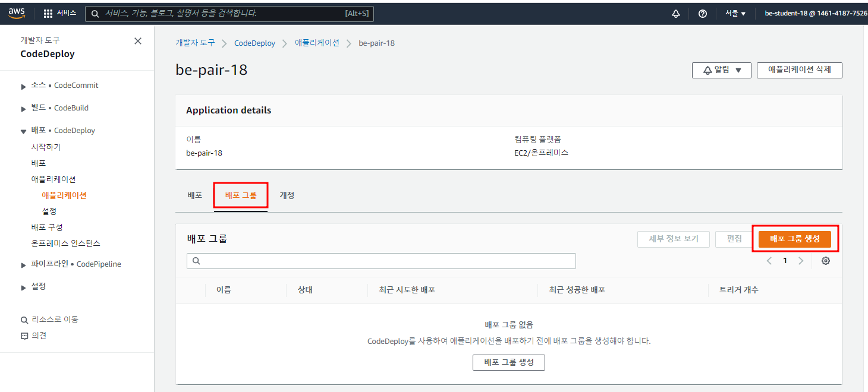This screenshot has height=392, width=868.
Task: Click the 의견 feedback link
Action: 39,336
